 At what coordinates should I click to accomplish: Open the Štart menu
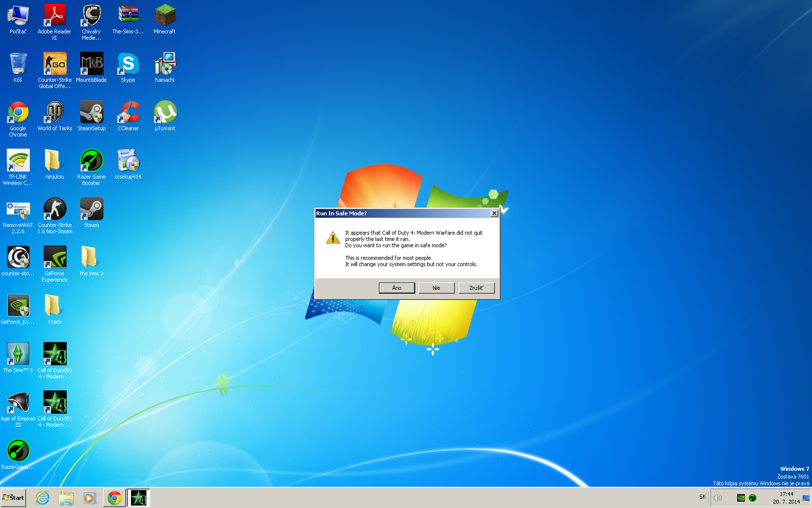13,497
